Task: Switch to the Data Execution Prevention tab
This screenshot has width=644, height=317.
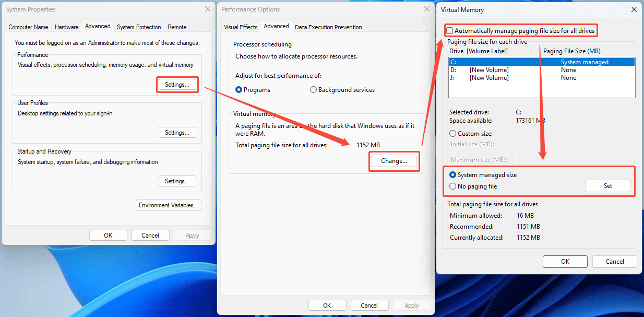Action: click(x=328, y=27)
